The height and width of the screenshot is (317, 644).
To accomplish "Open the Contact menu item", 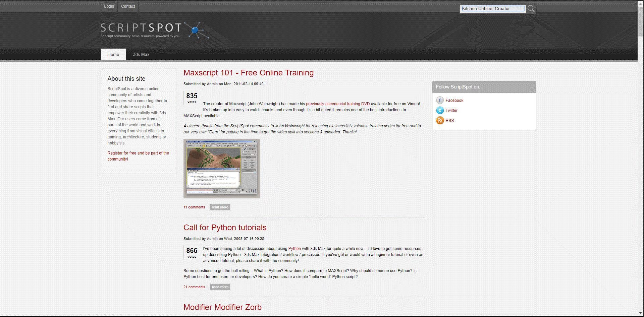I will [x=128, y=6].
